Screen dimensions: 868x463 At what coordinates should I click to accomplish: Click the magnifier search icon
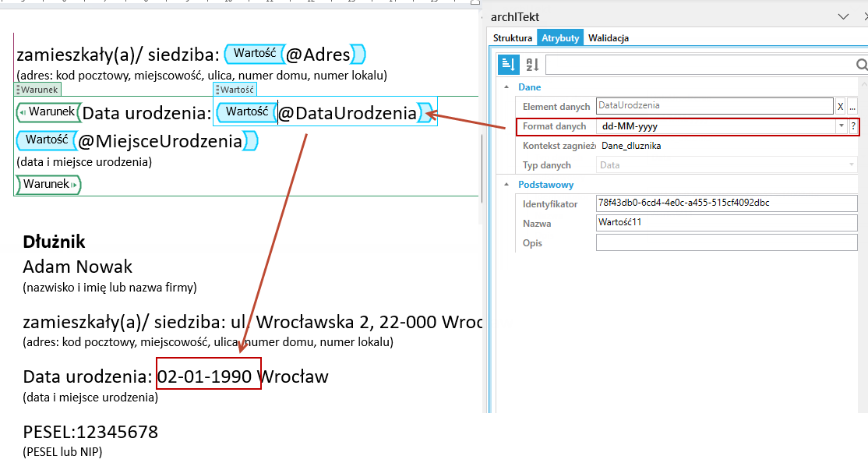(x=862, y=65)
